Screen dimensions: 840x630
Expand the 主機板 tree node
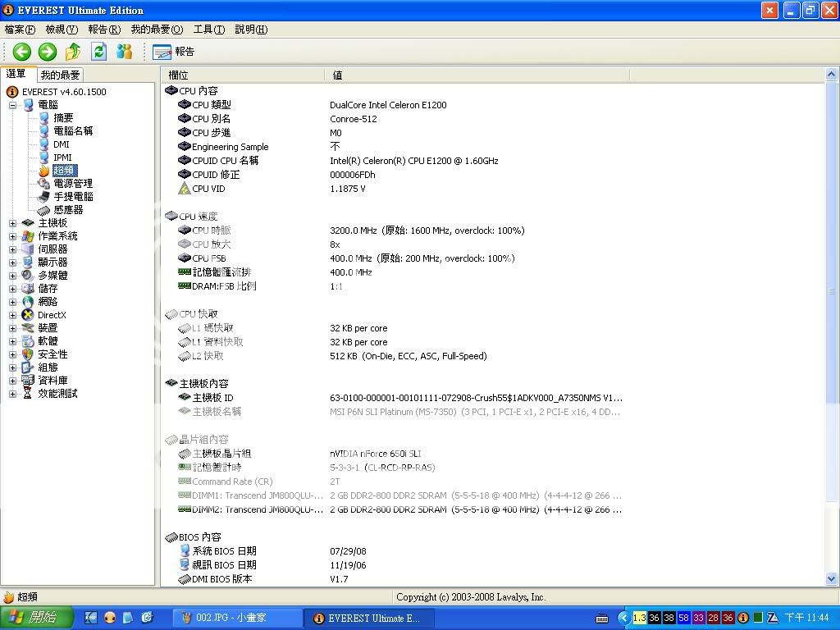tap(13, 223)
